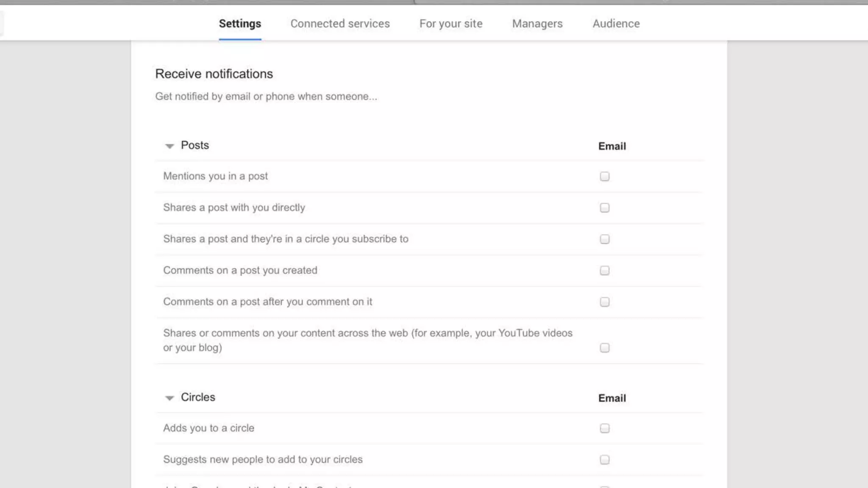Select the Settings tab
This screenshot has width=868, height=488.
240,24
